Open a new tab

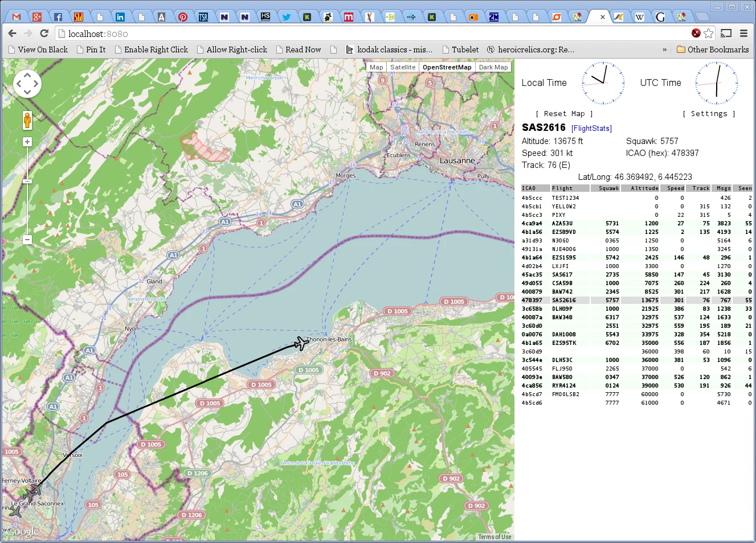702,17
